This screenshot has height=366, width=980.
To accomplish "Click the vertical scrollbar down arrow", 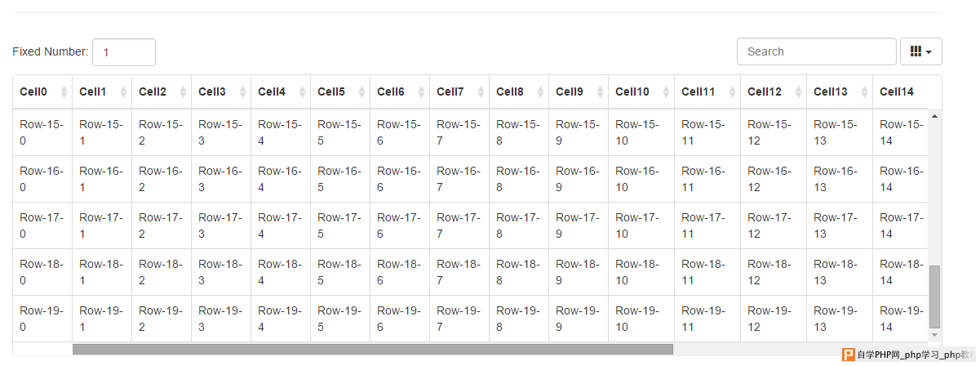I will coord(935,335).
